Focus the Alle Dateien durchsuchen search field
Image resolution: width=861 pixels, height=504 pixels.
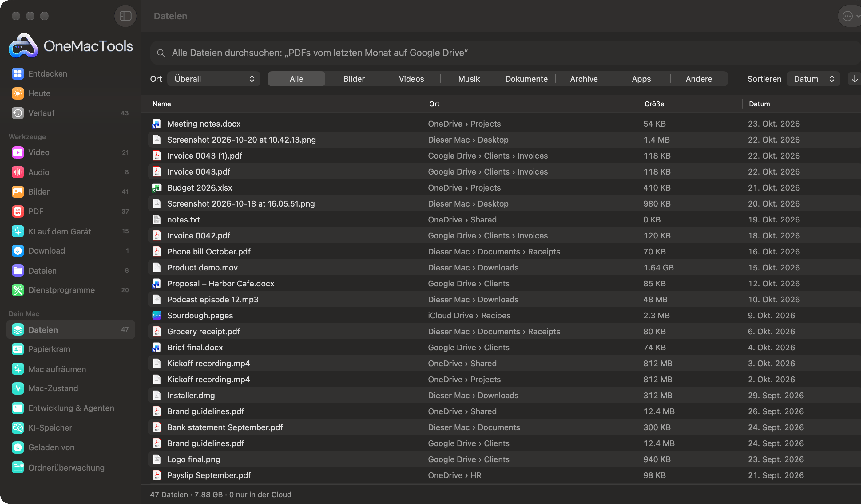[506, 53]
